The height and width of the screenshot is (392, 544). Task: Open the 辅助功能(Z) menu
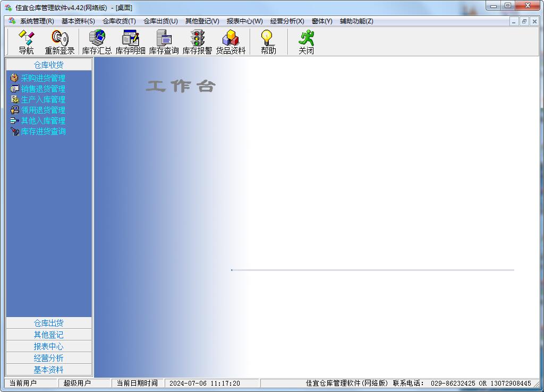[x=356, y=21]
